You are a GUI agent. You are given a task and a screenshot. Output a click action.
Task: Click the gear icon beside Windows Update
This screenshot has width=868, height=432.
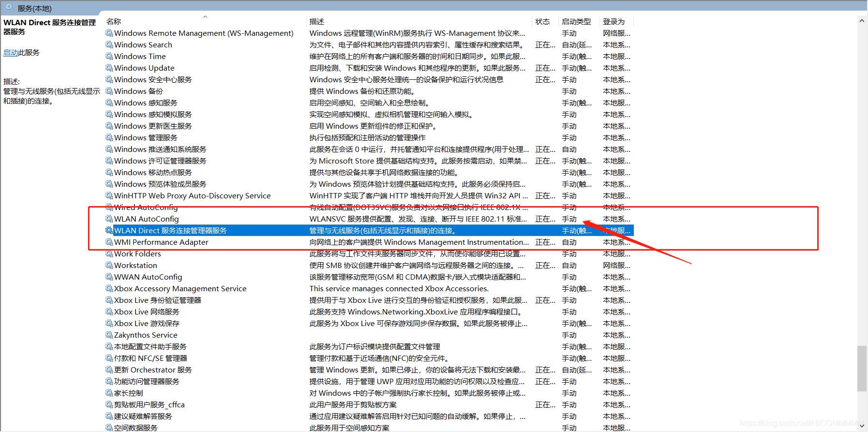tap(109, 68)
